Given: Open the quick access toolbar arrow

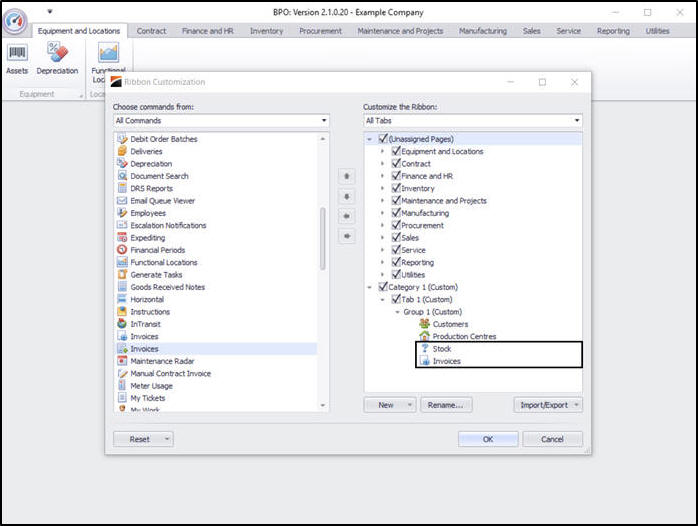Looking at the screenshot, I should coord(50,12).
